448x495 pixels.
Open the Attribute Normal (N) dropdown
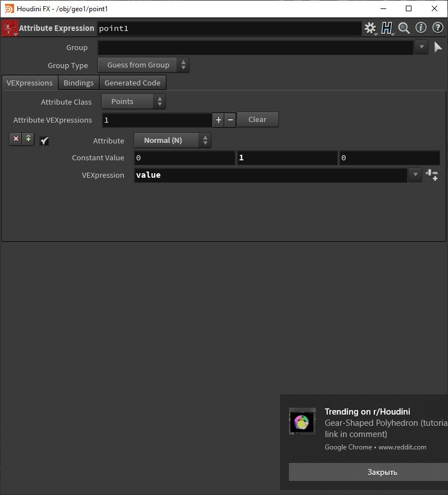pos(173,141)
